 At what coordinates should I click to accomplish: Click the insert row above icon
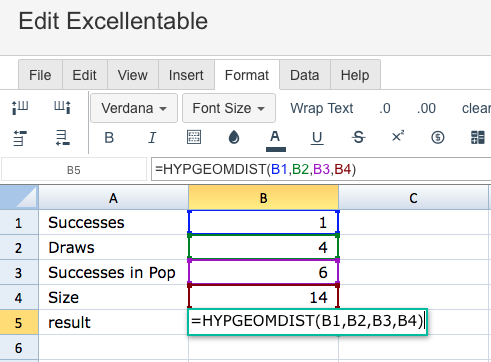point(20,138)
